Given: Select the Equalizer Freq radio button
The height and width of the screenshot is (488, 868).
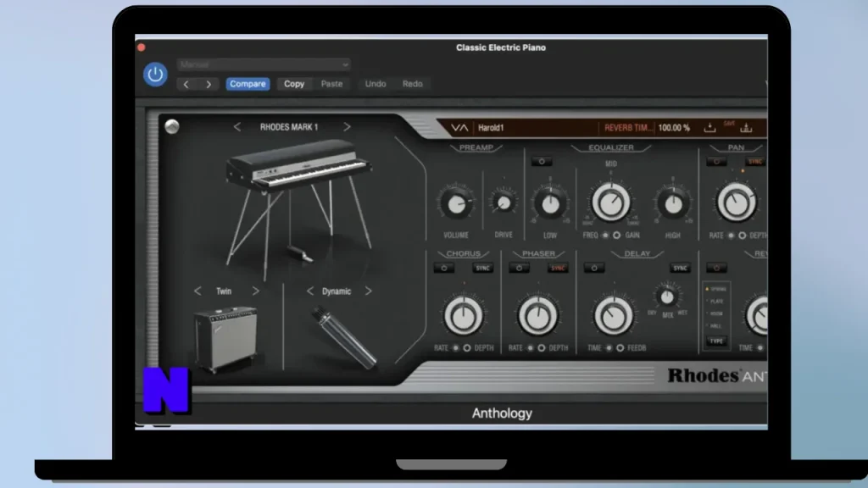Looking at the screenshot, I should 605,236.
